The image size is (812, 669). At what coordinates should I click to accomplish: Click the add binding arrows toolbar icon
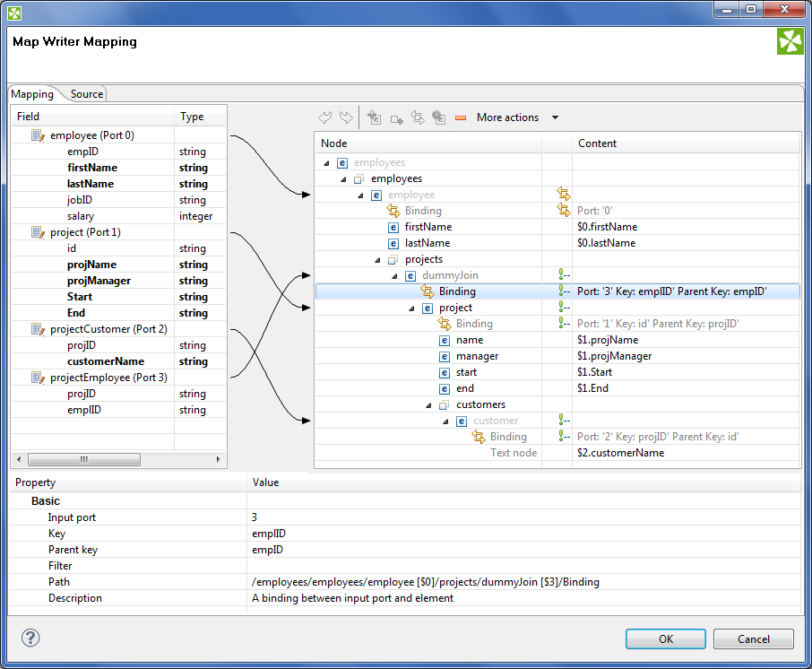coord(418,117)
